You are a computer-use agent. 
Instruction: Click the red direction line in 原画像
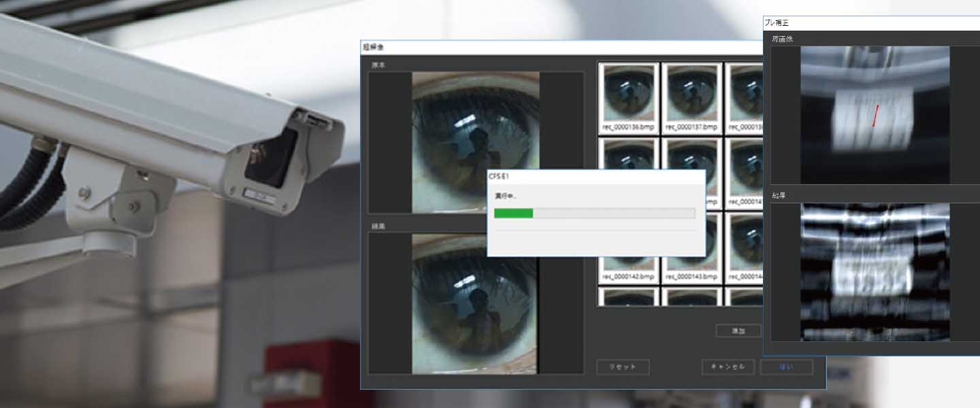pyautogui.click(x=876, y=116)
